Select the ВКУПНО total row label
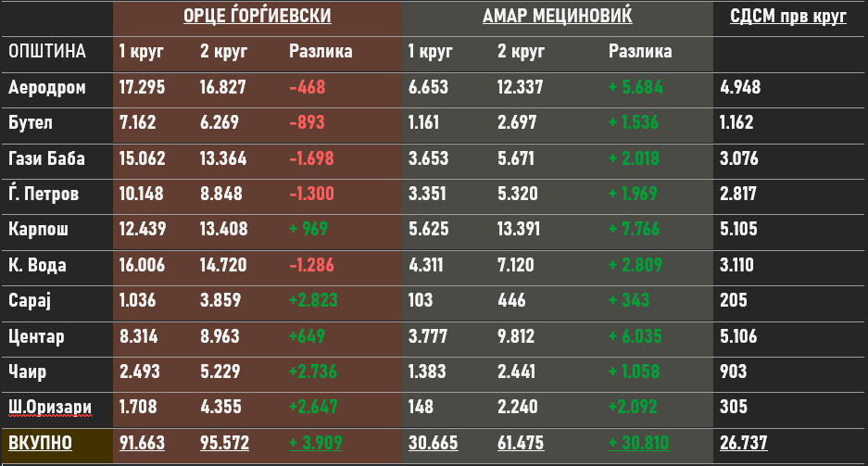Screen dimensions: 868x466 point(40,443)
